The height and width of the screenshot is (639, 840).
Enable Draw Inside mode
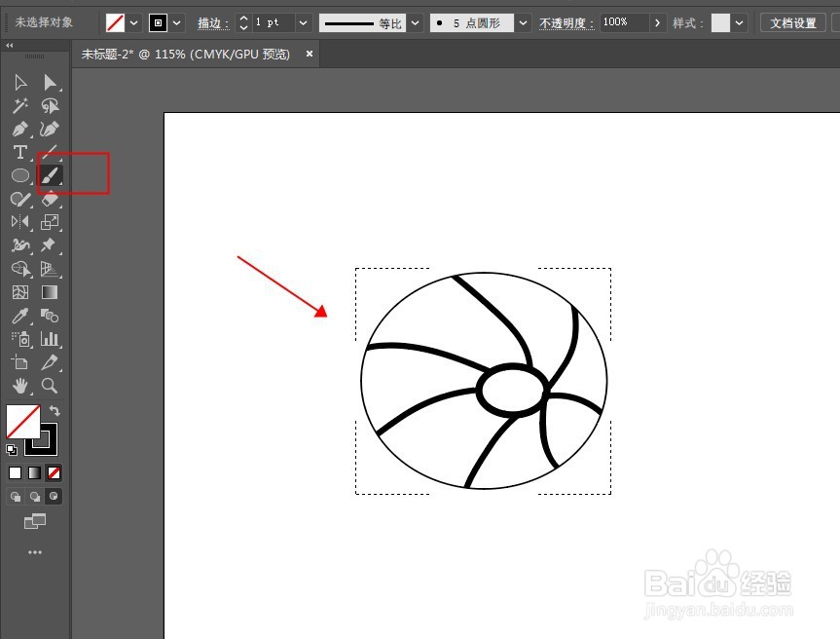(x=54, y=497)
